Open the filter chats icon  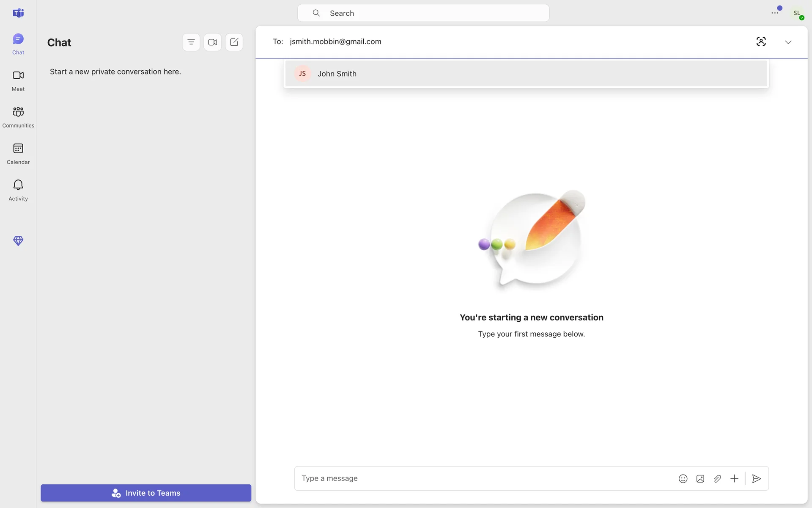click(x=191, y=42)
